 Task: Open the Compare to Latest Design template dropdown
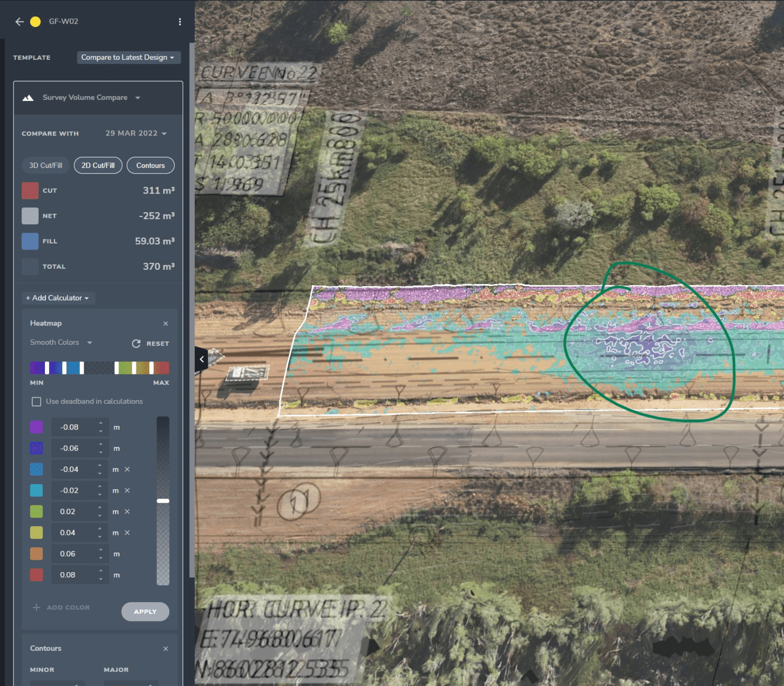point(128,57)
